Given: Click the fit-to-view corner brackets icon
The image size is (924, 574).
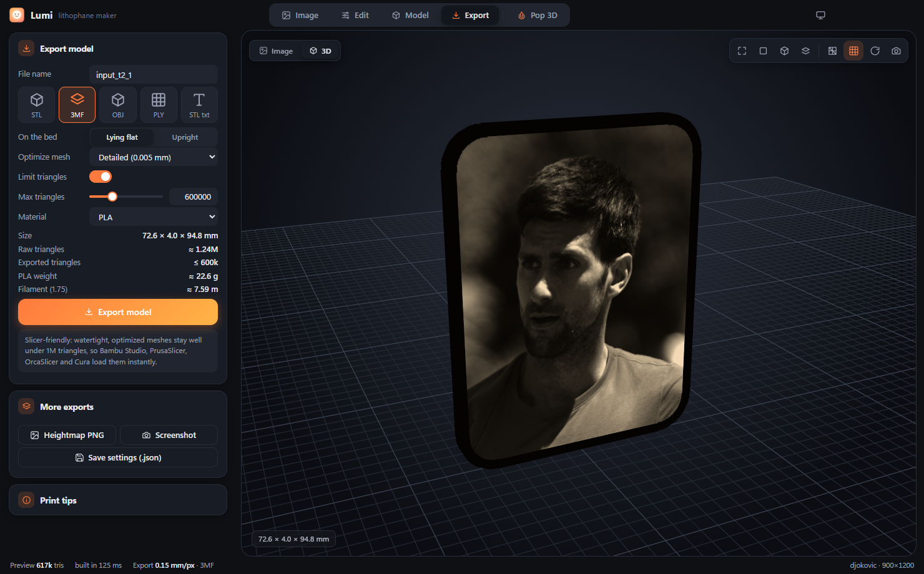Looking at the screenshot, I should (x=742, y=51).
